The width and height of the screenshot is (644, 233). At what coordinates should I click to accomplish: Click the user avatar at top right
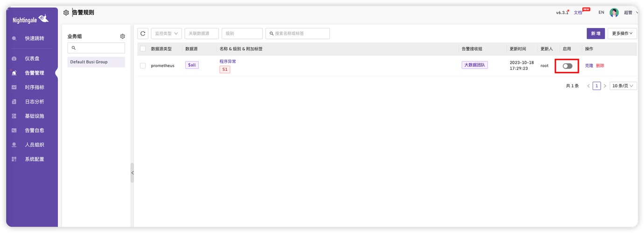[x=614, y=13]
